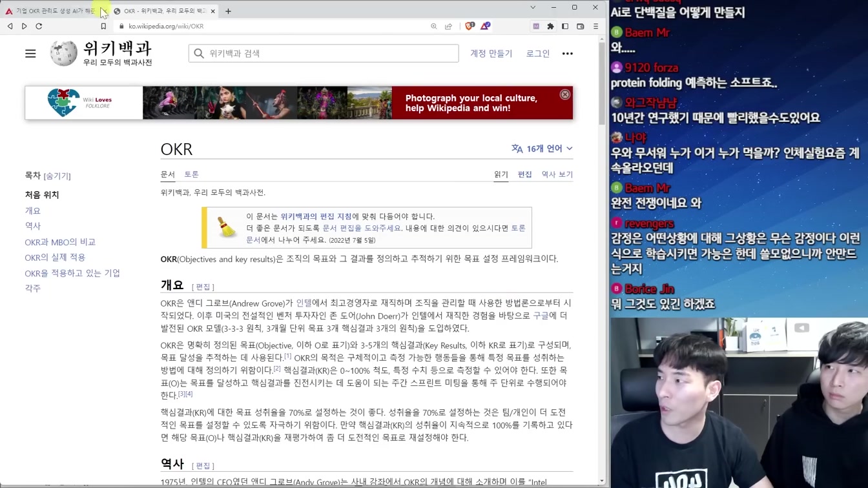Open footnote reference [3]
The width and height of the screenshot is (868, 488).
[181, 394]
